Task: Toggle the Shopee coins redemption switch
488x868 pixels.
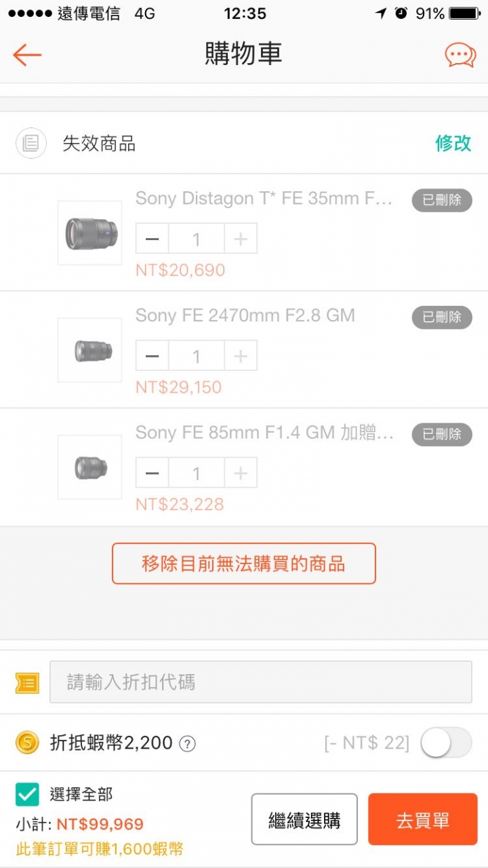Action: point(445,743)
